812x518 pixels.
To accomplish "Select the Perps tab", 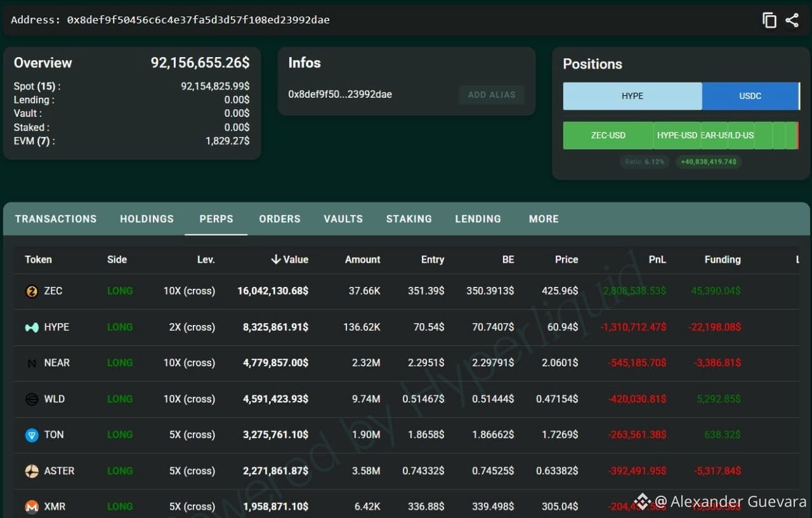I will coord(216,219).
